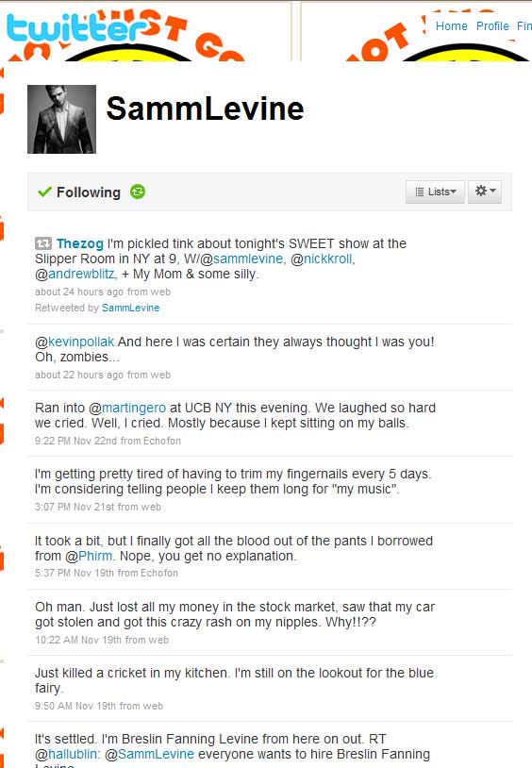Open the SammLevine profile picture
Viewport: 532px width, 768px height.
pos(61,119)
